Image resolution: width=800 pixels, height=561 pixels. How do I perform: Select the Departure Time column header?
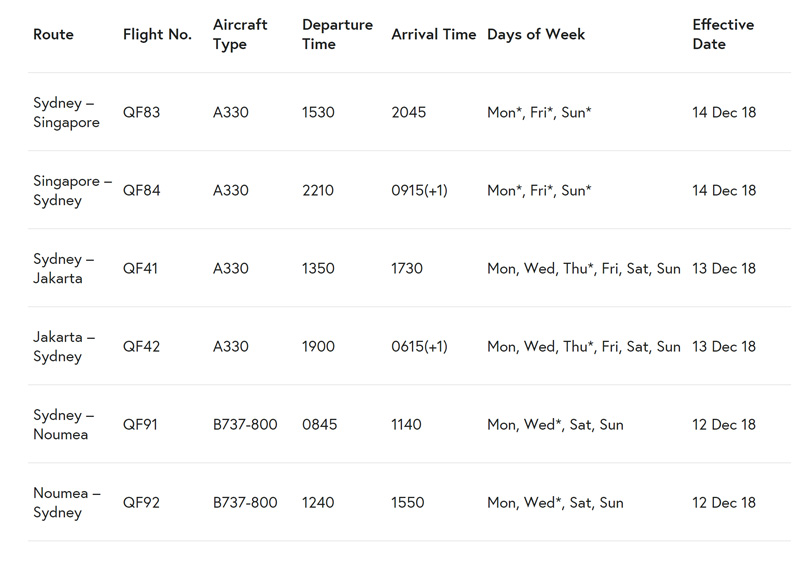point(337,34)
